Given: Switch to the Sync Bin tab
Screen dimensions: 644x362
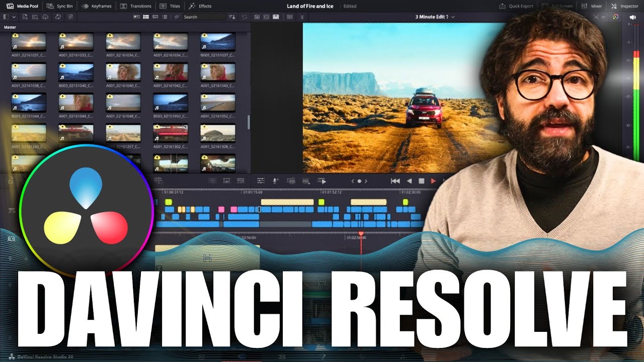Looking at the screenshot, I should click(x=60, y=6).
